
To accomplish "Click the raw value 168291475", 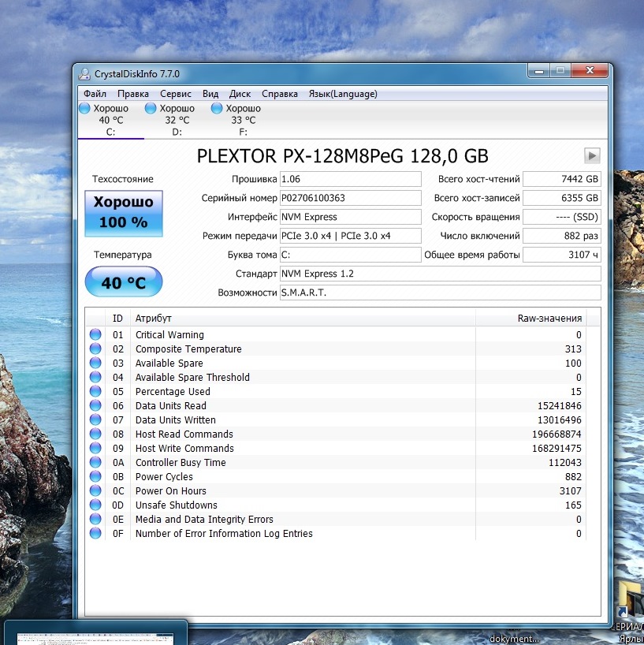I will [x=557, y=449].
